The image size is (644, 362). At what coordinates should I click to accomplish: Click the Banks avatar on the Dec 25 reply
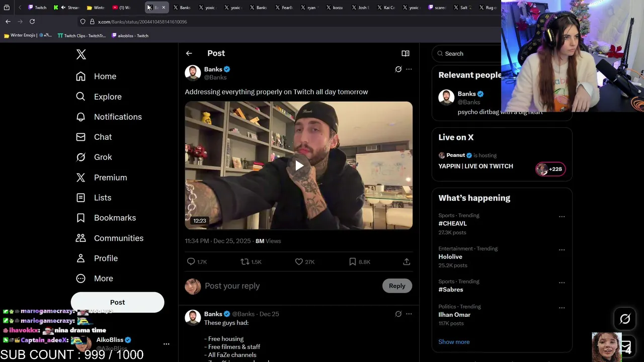click(x=193, y=317)
